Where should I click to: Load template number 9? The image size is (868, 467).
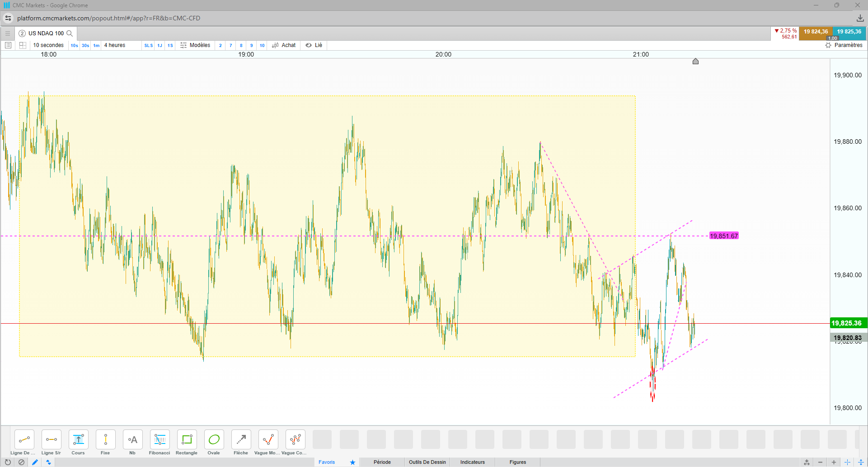(x=252, y=45)
